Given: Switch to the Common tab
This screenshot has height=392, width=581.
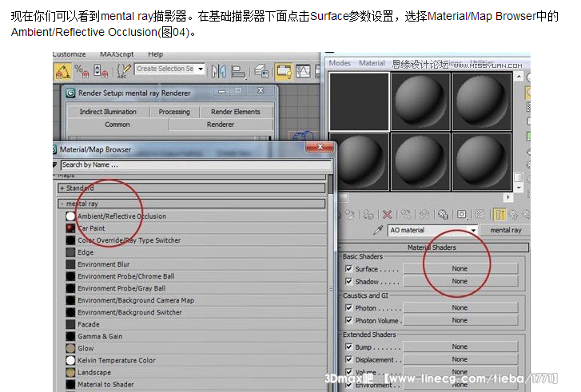Looking at the screenshot, I should (x=117, y=125).
